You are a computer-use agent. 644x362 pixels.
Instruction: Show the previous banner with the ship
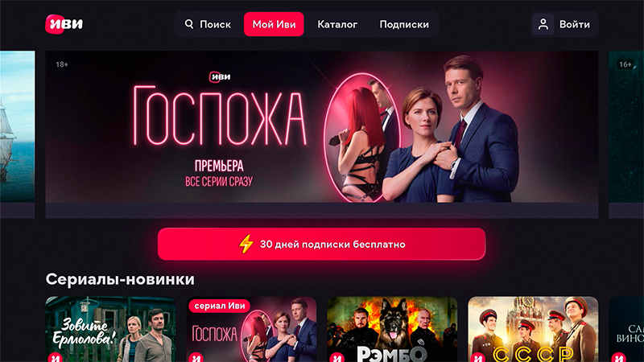(x=17, y=126)
